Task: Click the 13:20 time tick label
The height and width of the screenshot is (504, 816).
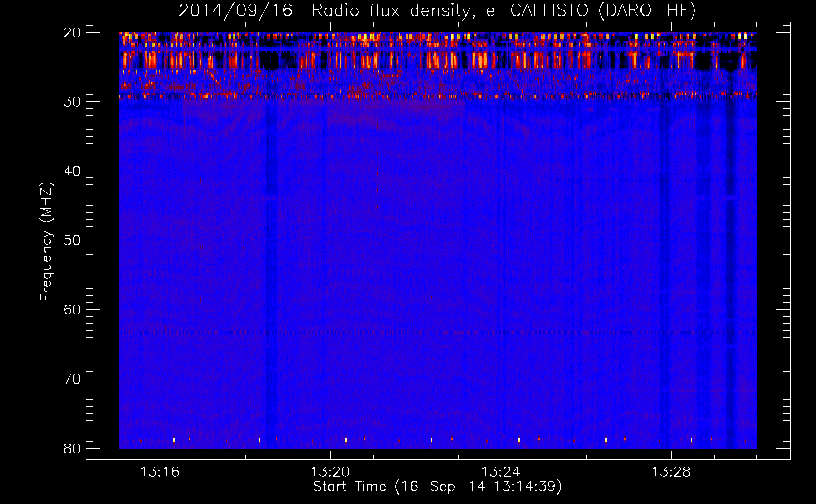Action: pyautogui.click(x=330, y=472)
